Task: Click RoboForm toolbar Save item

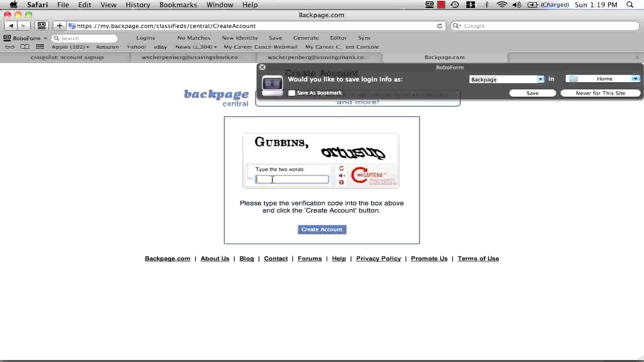Action: pyautogui.click(x=275, y=38)
